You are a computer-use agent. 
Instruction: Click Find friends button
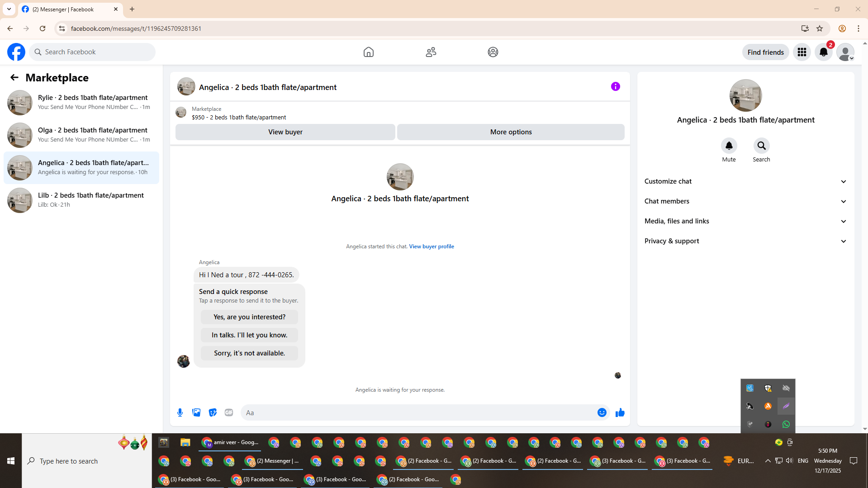tap(766, 52)
